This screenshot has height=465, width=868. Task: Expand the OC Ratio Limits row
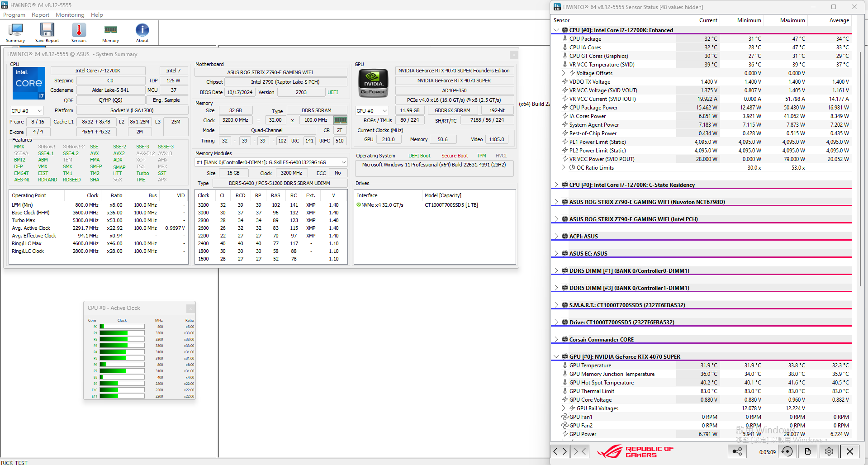(564, 168)
